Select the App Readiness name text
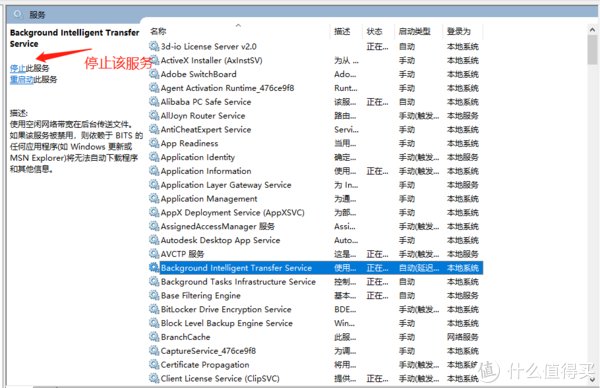 click(189, 143)
